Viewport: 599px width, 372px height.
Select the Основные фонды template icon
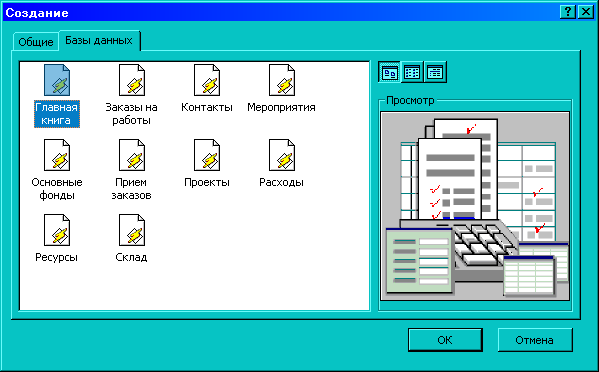point(57,155)
